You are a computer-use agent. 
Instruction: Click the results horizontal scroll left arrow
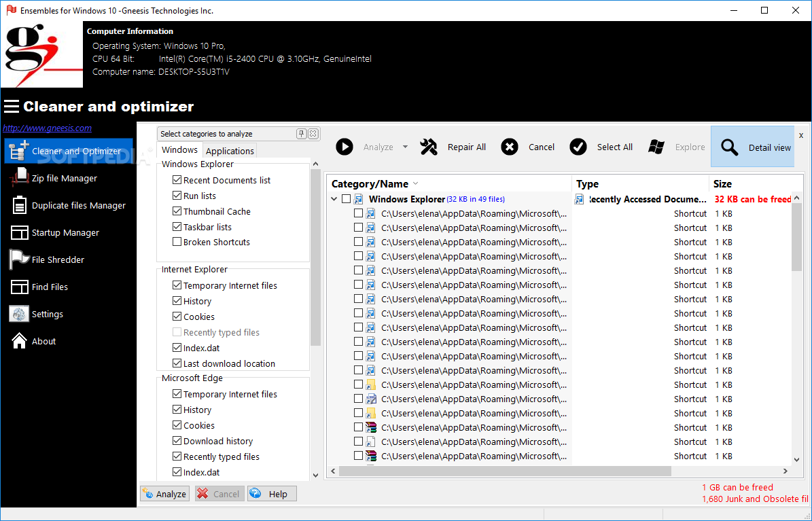click(x=333, y=471)
